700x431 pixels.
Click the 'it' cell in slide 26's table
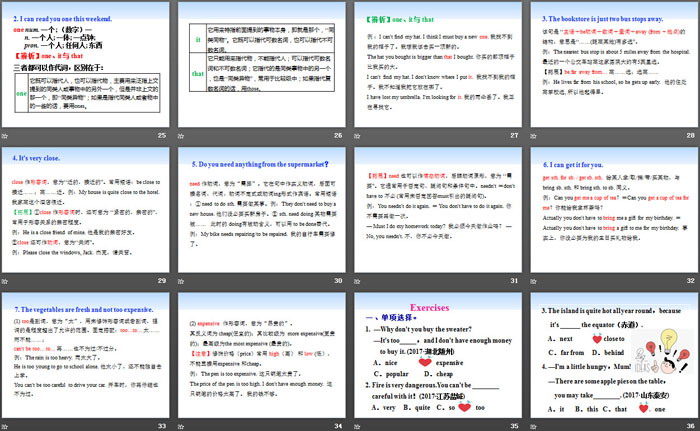coord(198,39)
